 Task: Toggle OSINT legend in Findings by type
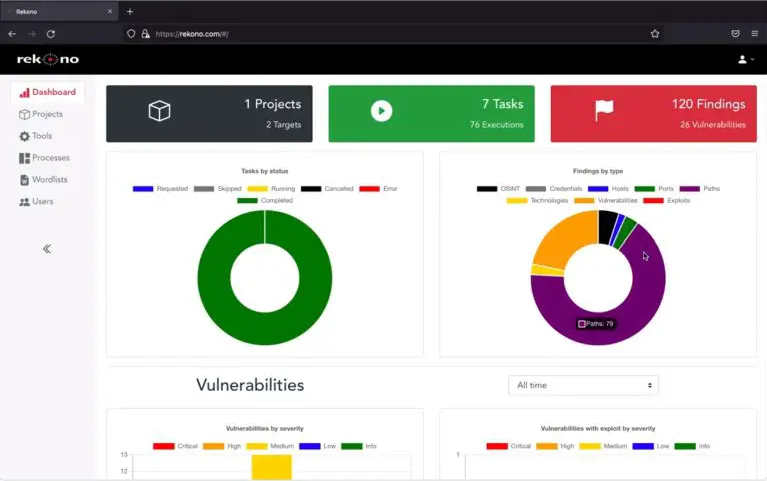(x=498, y=188)
